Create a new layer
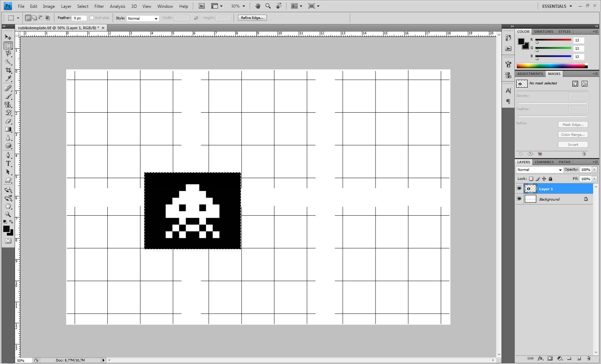The width and height of the screenshot is (601, 364). (x=579, y=358)
